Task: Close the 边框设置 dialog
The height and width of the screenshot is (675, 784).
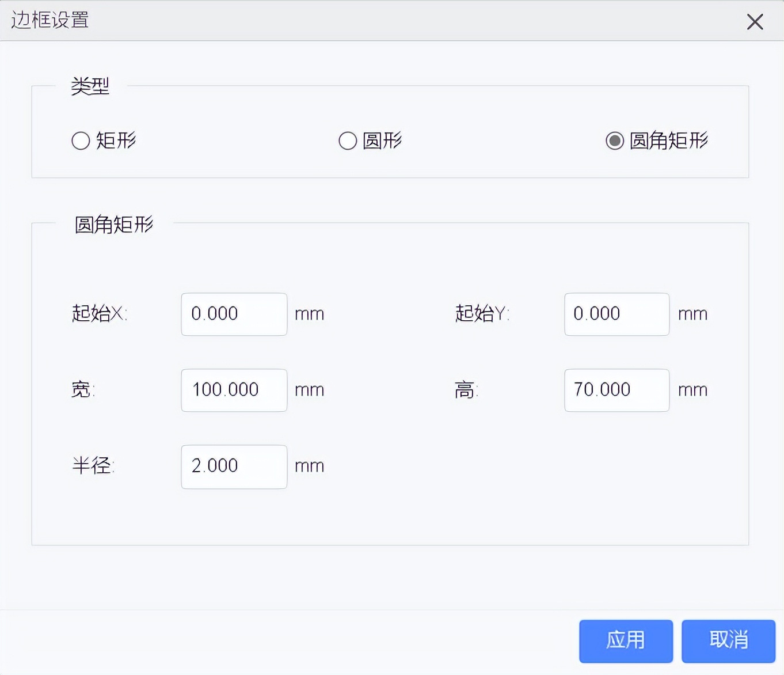Action: (x=755, y=22)
